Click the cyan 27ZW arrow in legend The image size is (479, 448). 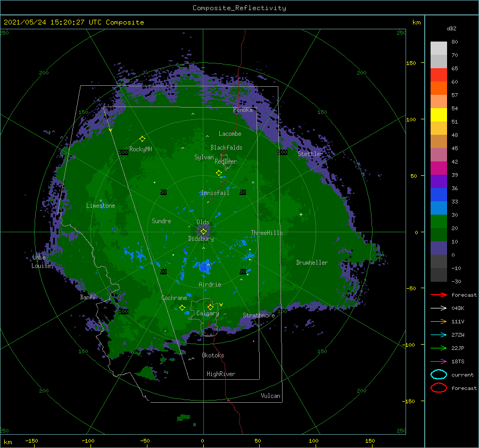point(439,335)
